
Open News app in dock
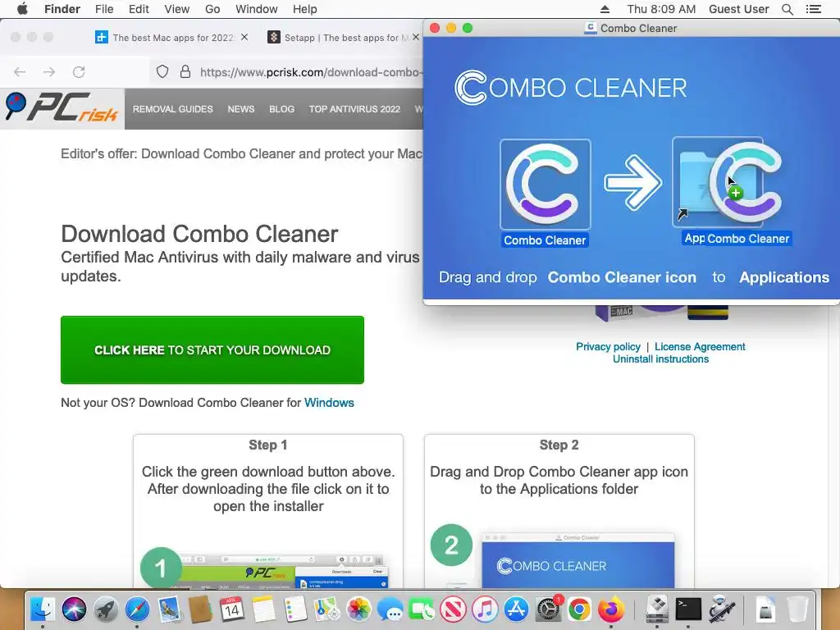(453, 609)
